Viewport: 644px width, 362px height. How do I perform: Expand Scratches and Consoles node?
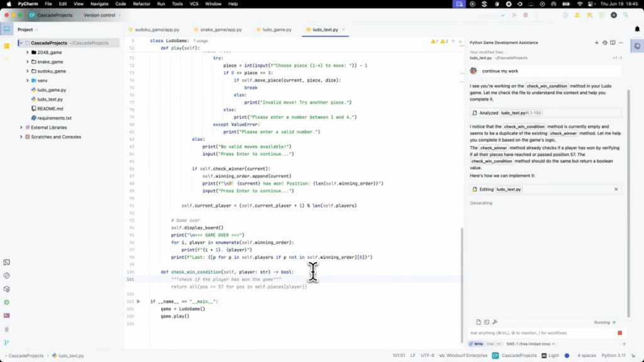pos(21,136)
